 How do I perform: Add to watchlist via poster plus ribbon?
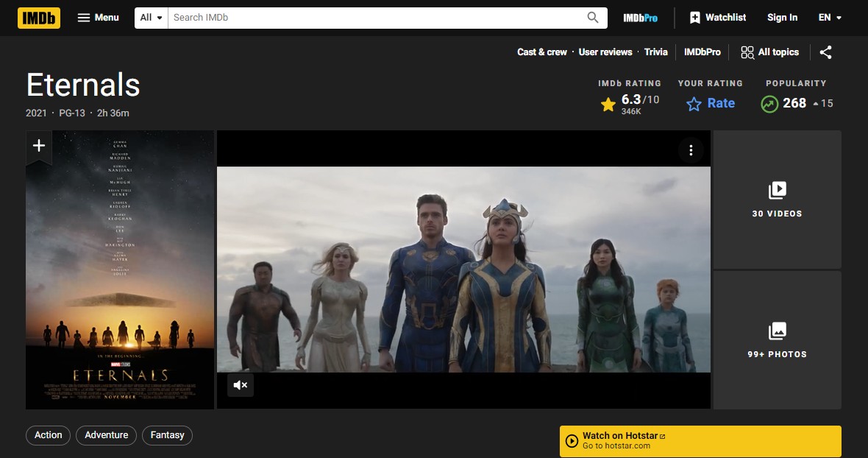[39, 147]
